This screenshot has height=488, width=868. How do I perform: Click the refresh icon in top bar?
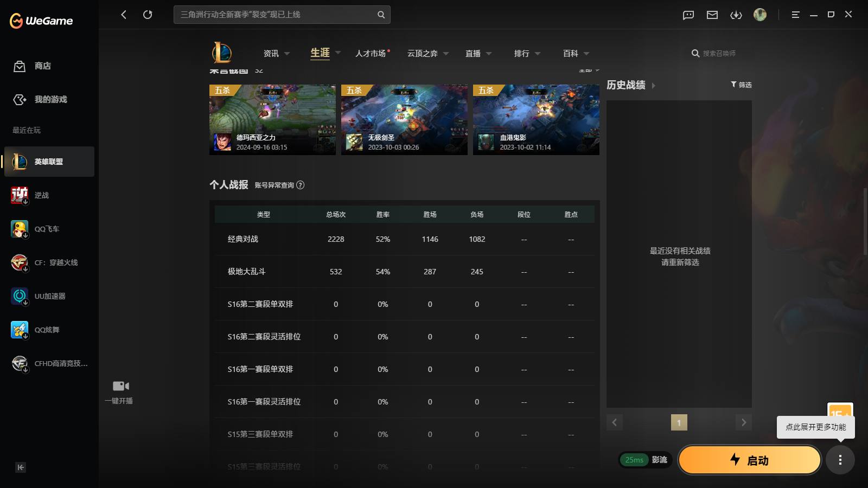click(148, 15)
